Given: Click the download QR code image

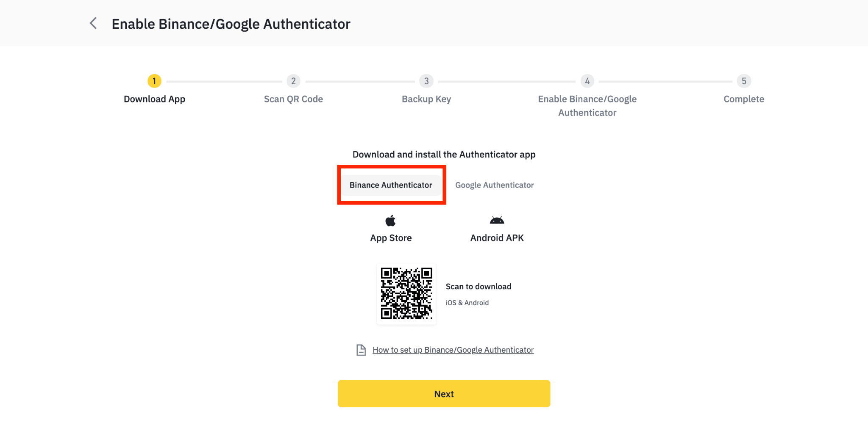Looking at the screenshot, I should [x=406, y=293].
